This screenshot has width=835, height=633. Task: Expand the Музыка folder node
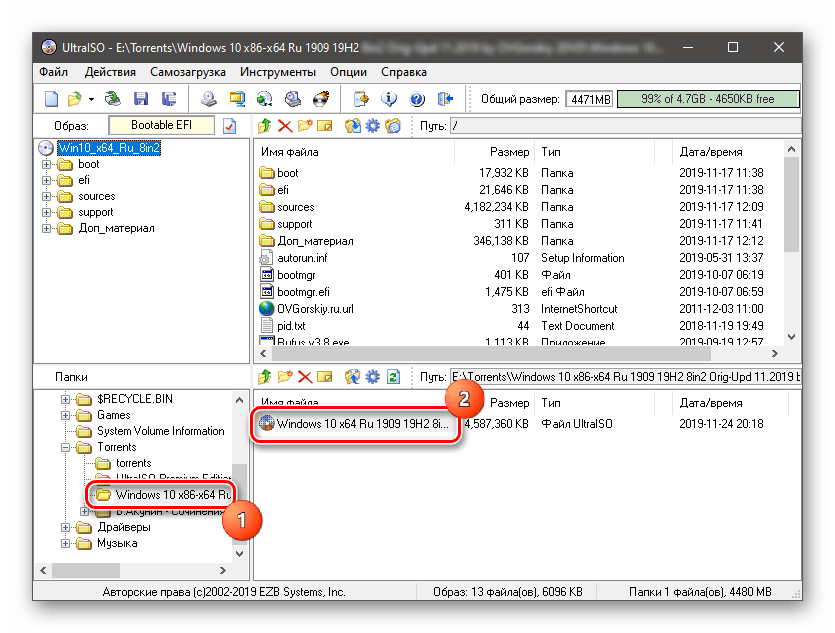65,544
